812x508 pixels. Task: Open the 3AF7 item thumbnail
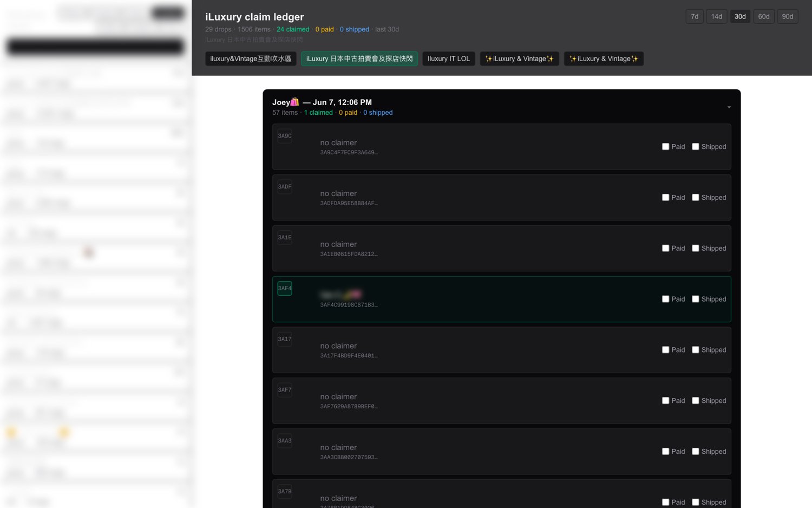(285, 390)
